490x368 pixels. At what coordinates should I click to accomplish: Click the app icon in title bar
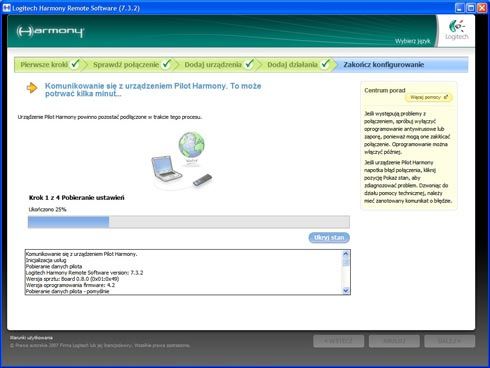[x=6, y=8]
